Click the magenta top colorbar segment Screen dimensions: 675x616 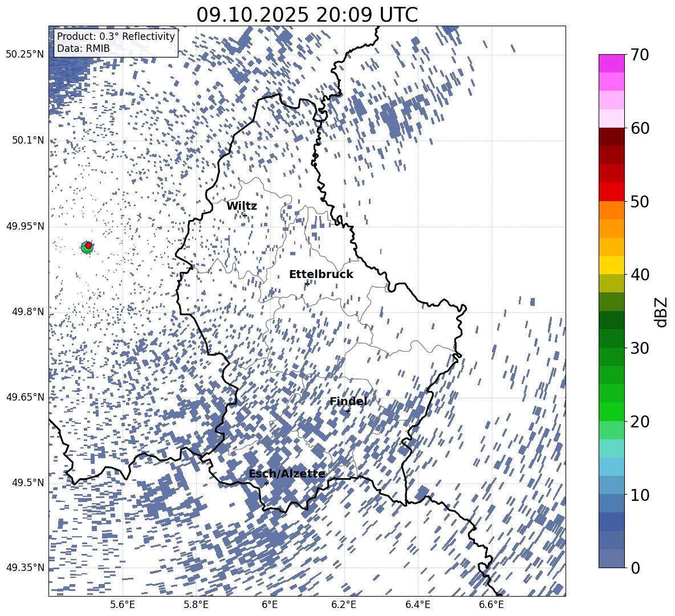[611, 64]
